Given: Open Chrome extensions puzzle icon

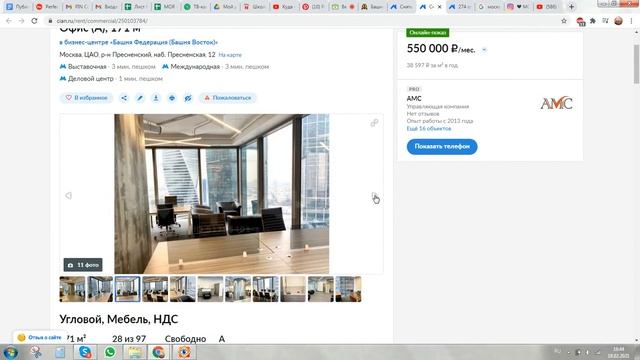Looking at the screenshot, I should (x=593, y=21).
